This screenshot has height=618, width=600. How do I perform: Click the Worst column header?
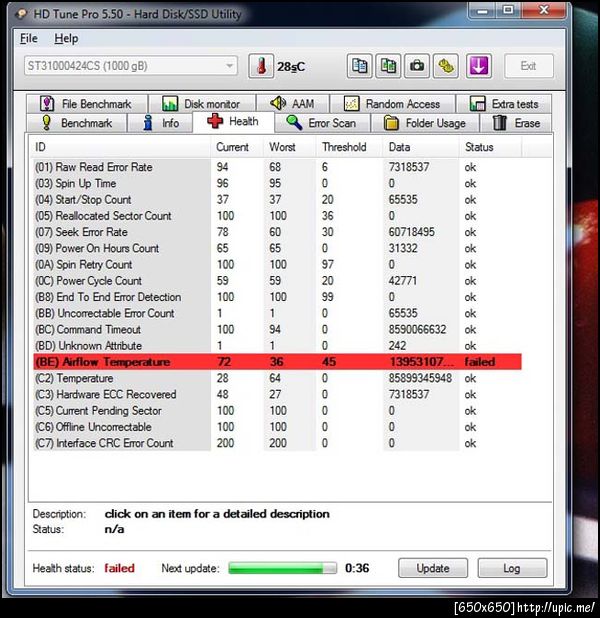[x=289, y=147]
